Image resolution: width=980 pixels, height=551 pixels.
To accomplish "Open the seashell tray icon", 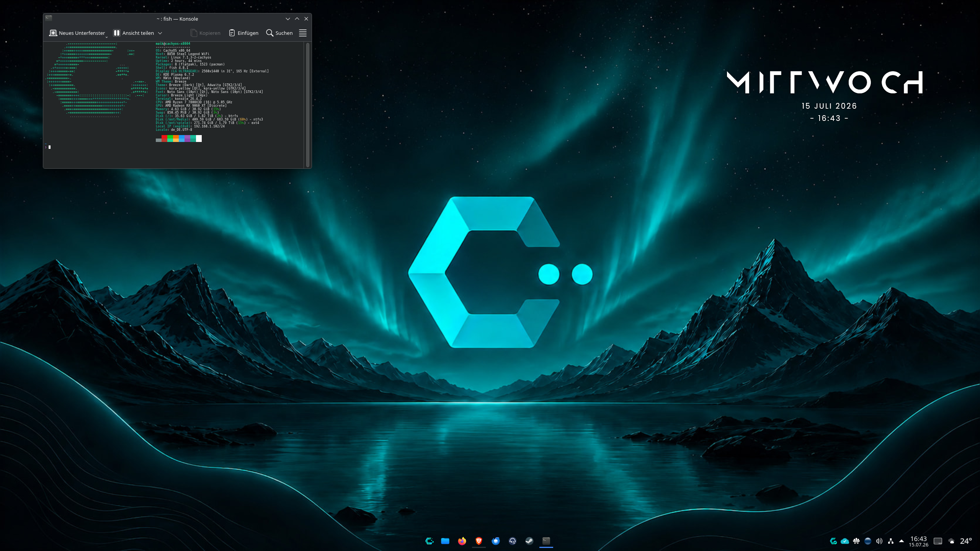I will tap(856, 541).
